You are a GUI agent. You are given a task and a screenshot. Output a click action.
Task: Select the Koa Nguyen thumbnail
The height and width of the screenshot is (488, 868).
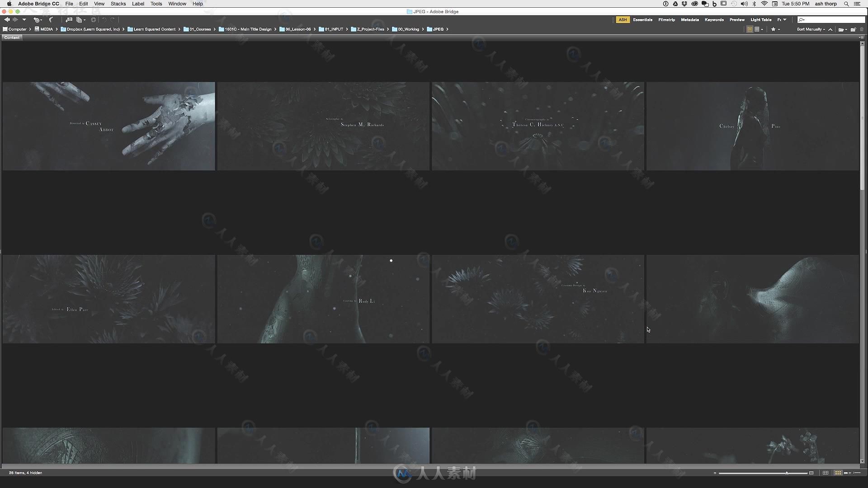click(538, 299)
